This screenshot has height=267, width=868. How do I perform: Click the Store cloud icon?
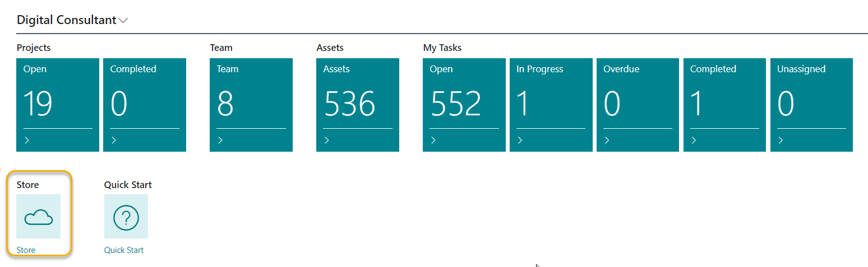click(x=39, y=217)
